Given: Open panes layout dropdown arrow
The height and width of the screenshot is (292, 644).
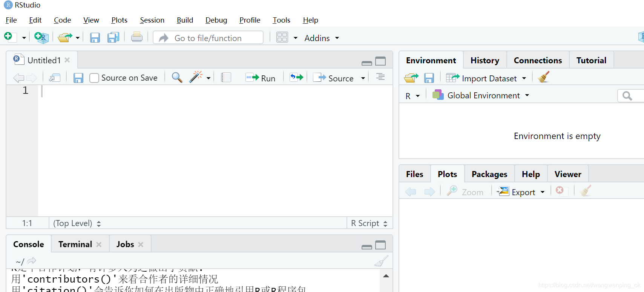Looking at the screenshot, I should tap(296, 38).
